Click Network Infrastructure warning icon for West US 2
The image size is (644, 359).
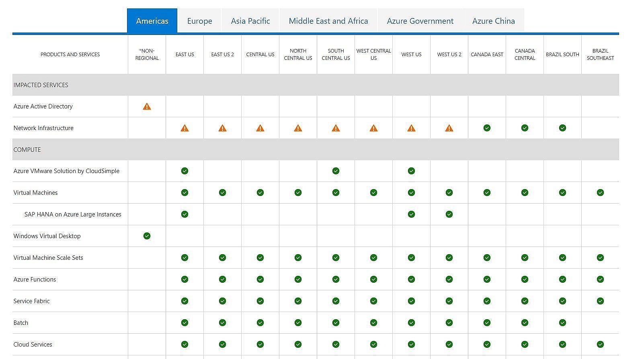pos(449,128)
